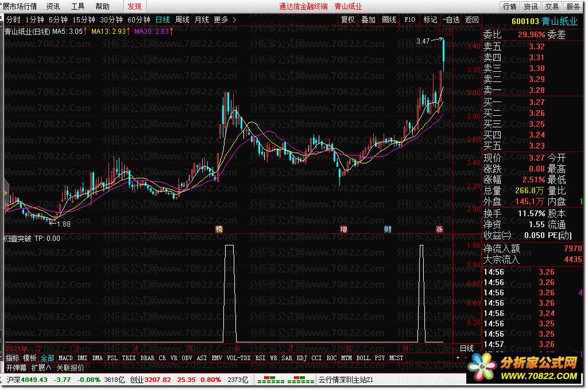
Task: Select the DMI indicator
Action: click(x=82, y=358)
